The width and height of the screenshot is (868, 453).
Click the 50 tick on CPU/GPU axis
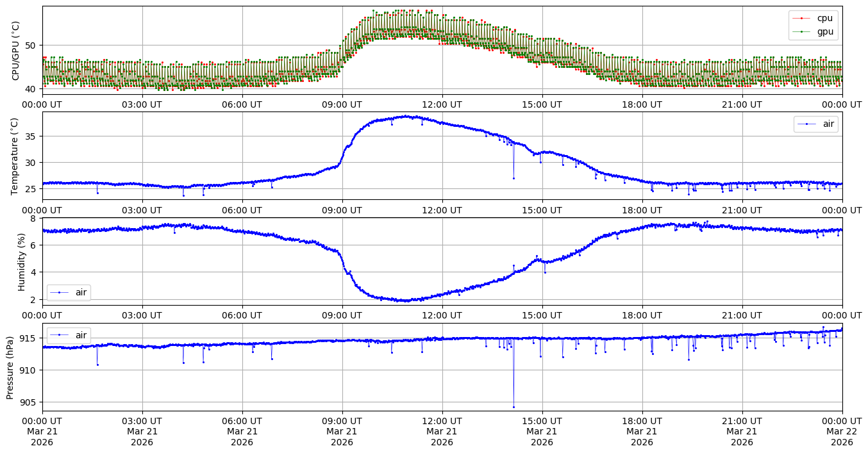click(31, 45)
